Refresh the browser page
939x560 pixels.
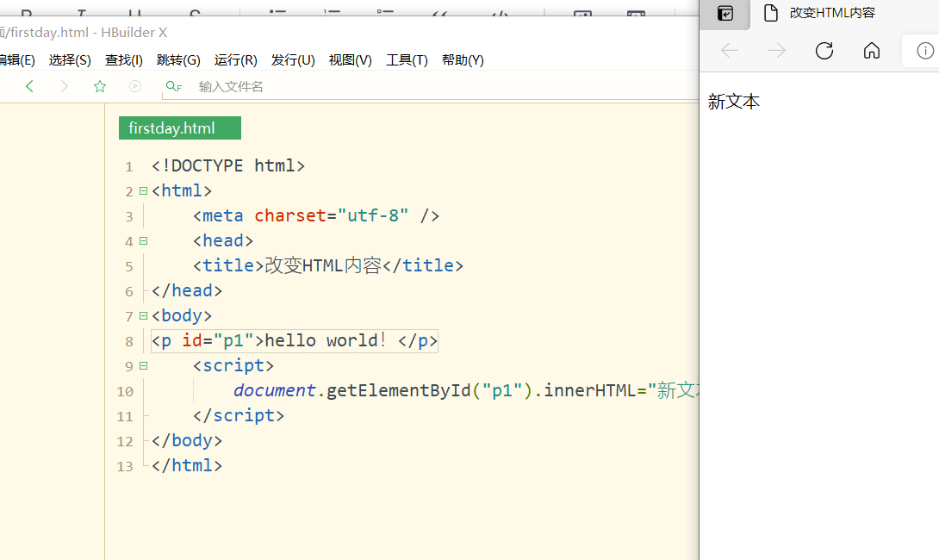tap(824, 50)
